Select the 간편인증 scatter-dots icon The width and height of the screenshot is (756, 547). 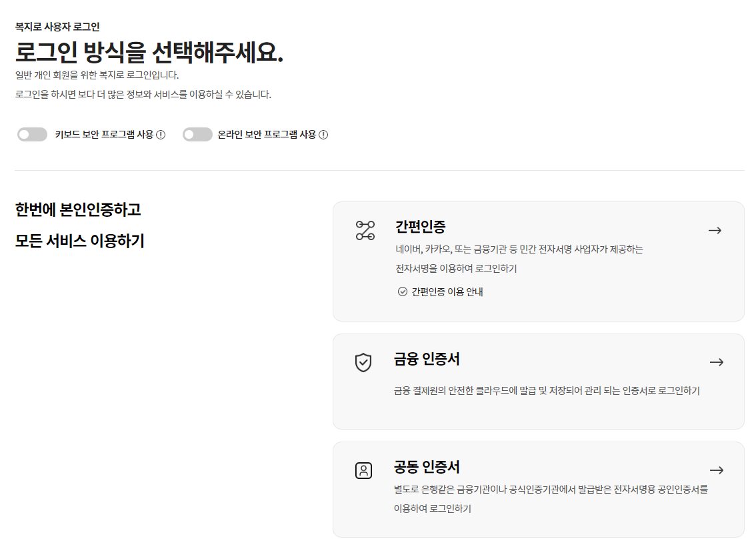pyautogui.click(x=365, y=229)
